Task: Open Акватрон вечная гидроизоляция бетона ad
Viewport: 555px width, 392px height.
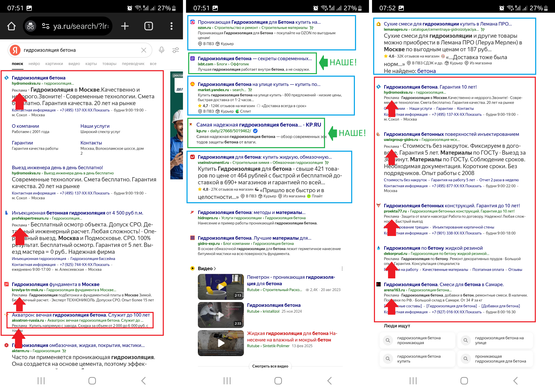Action: (81, 315)
